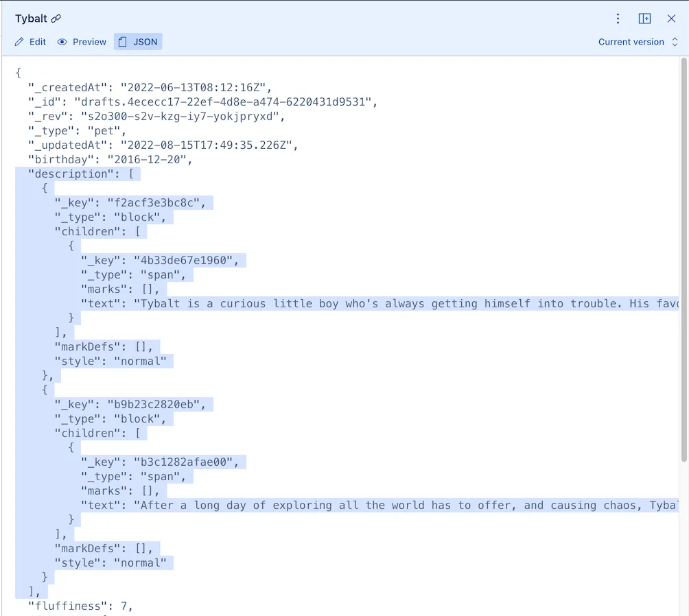Viewport: 689px width, 616px height.
Task: Click the link icon beside Tybalt title
Action: tap(56, 19)
